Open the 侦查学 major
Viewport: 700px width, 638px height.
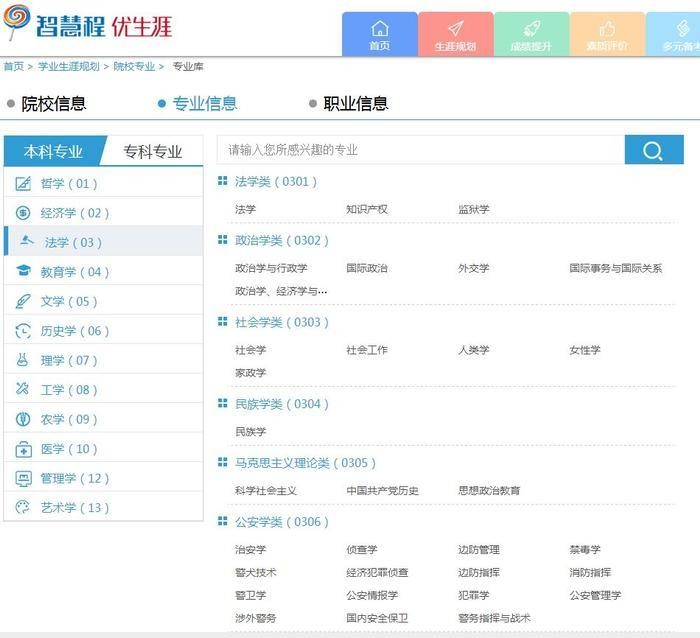[x=362, y=549]
